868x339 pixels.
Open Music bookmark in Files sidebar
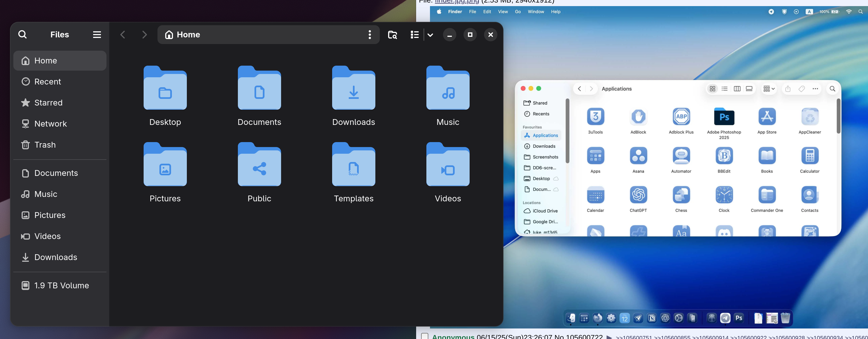coord(60,194)
